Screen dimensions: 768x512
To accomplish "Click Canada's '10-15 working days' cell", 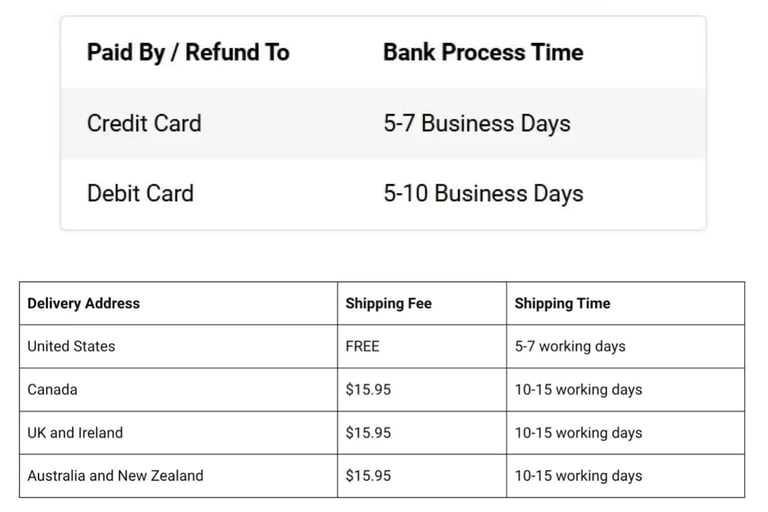I will (x=625, y=390).
